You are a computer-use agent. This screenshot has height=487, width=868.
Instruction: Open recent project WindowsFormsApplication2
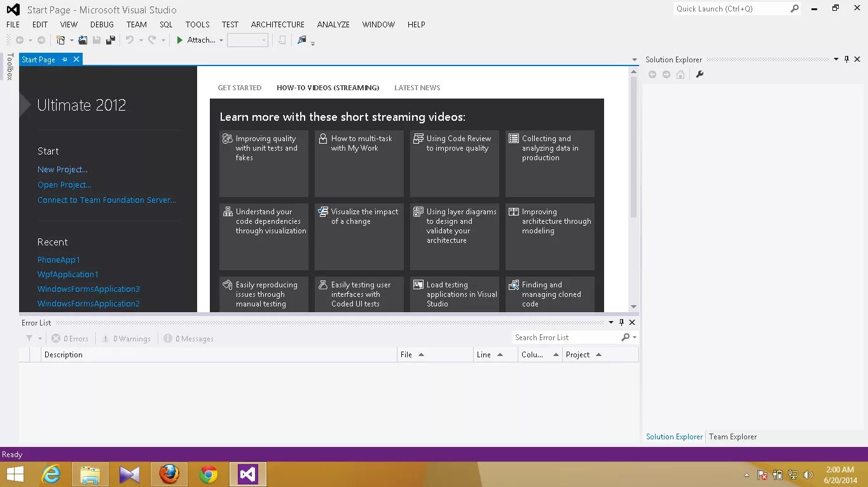[x=88, y=303]
